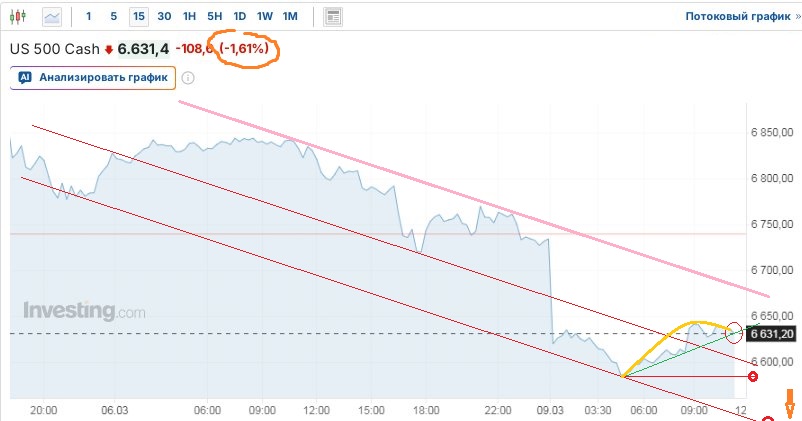Open the Потоковый график link

[739, 16]
